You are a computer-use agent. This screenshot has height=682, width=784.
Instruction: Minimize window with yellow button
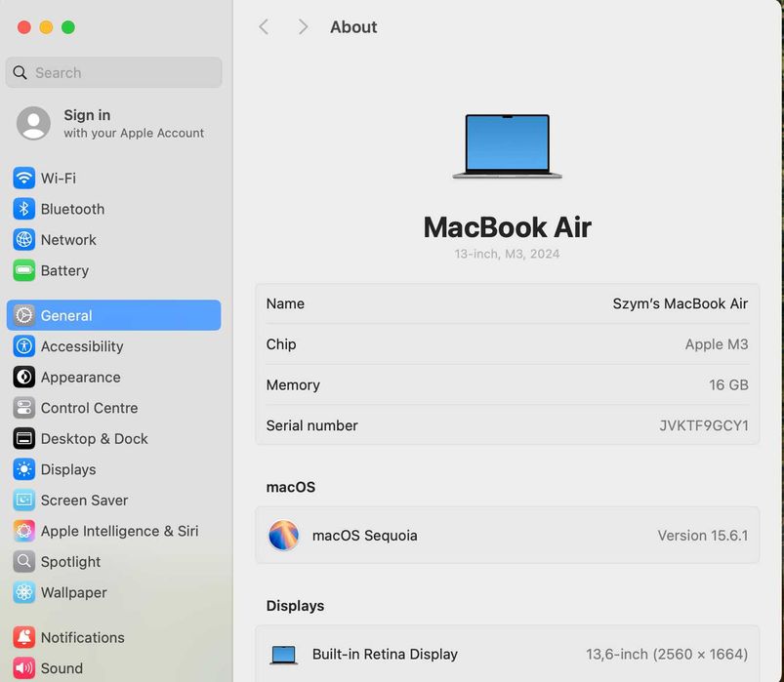pyautogui.click(x=46, y=27)
